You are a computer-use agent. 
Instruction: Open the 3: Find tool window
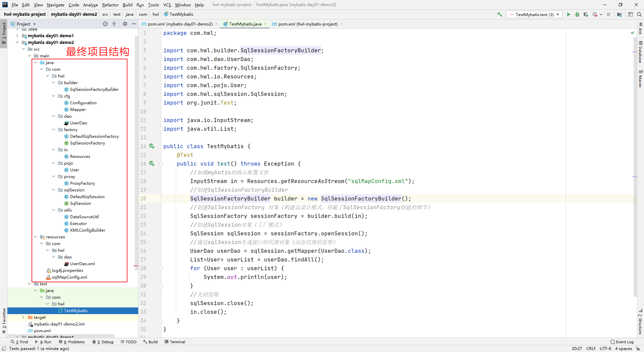point(19,342)
